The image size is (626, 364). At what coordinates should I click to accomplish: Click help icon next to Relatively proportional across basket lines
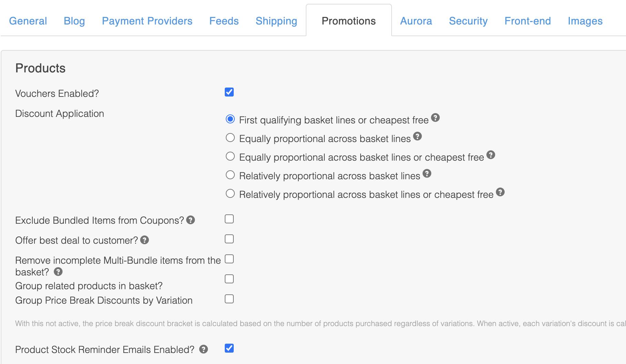427,174
